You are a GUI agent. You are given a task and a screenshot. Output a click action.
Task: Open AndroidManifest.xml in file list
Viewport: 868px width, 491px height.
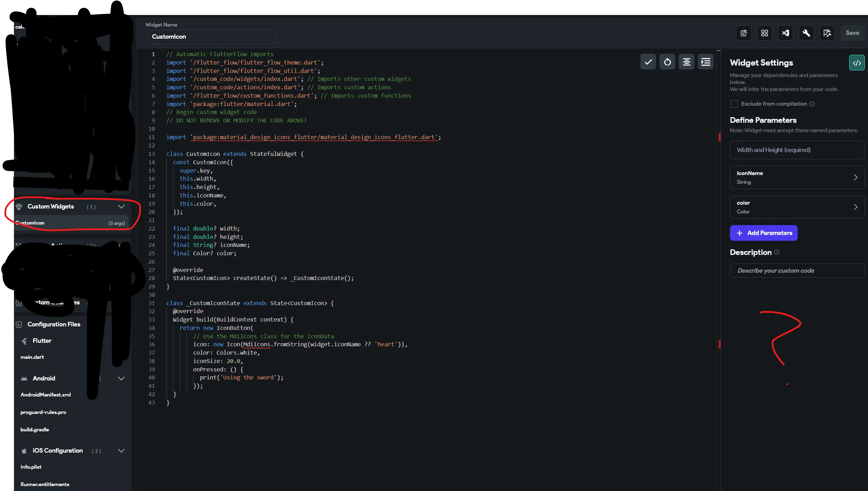coord(46,395)
